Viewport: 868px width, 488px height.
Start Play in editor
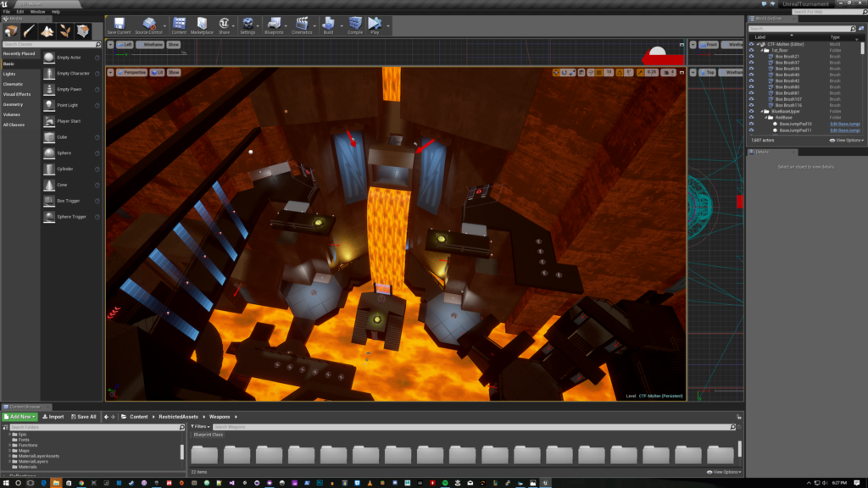375,23
